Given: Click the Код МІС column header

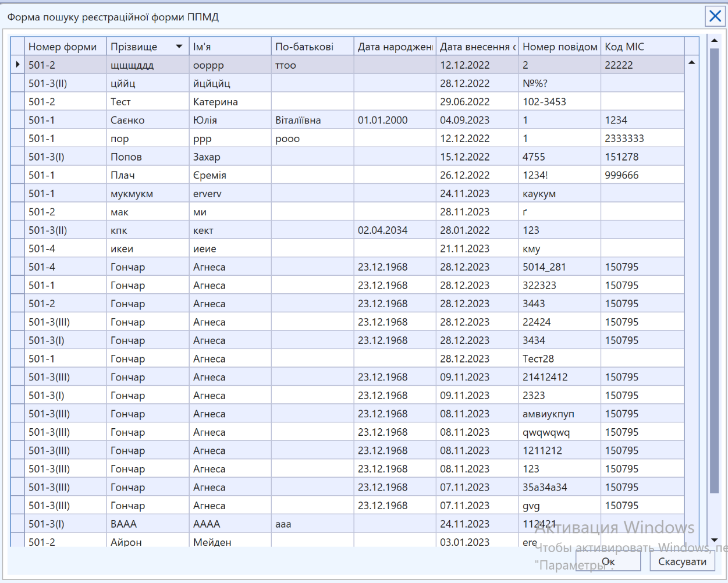Looking at the screenshot, I should click(642, 47).
